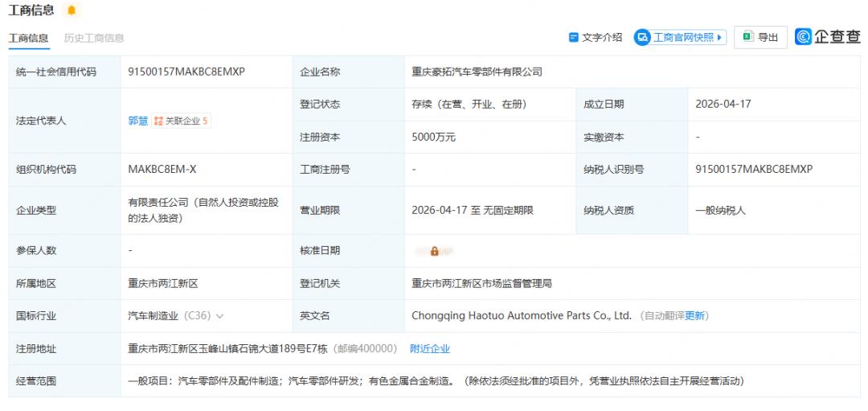Click the Excel icon on 导出

click(x=748, y=37)
